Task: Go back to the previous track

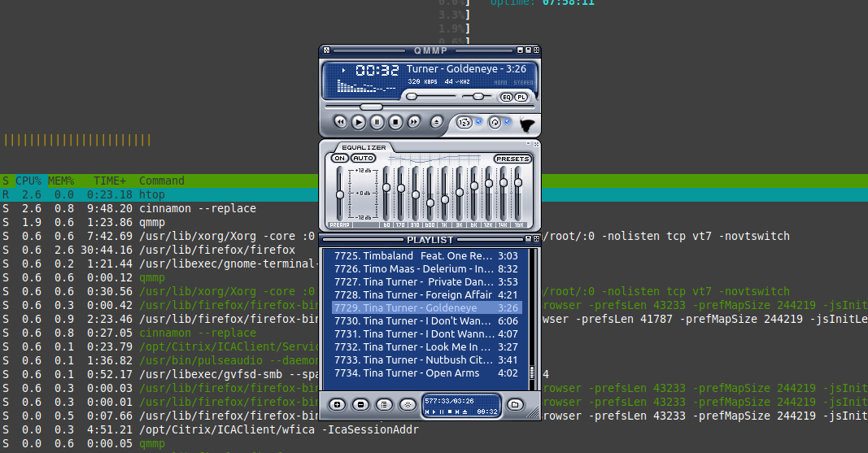Action: click(340, 122)
